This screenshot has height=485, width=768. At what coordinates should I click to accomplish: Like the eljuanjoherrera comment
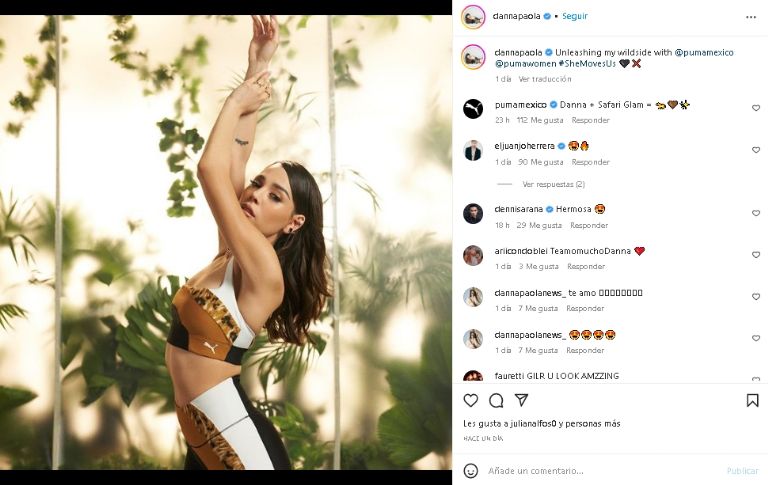(x=755, y=150)
